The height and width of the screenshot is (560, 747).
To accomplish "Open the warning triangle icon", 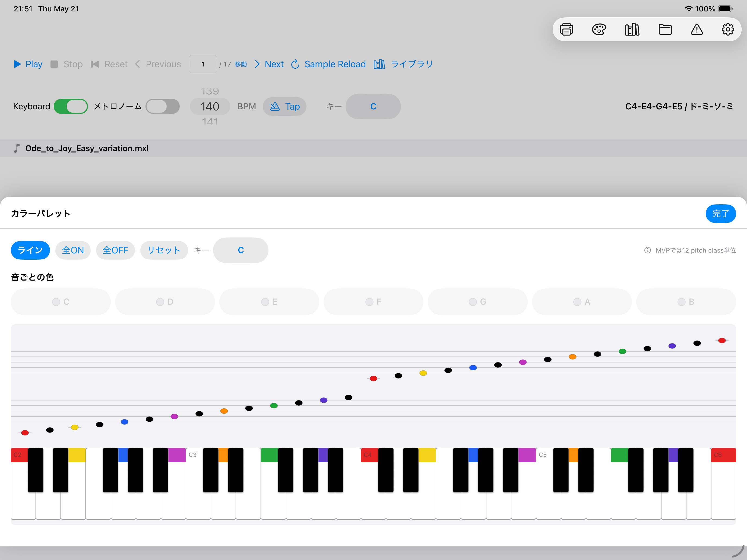I will [697, 29].
